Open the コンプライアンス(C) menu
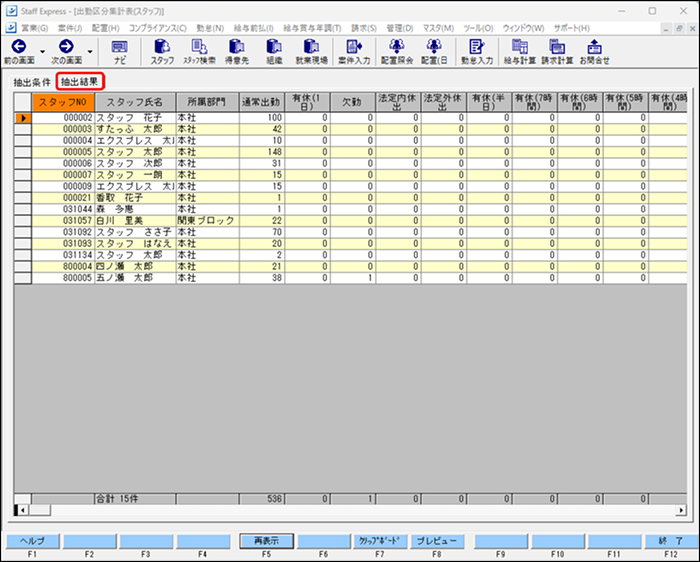The height and width of the screenshot is (562, 700). 158,28
